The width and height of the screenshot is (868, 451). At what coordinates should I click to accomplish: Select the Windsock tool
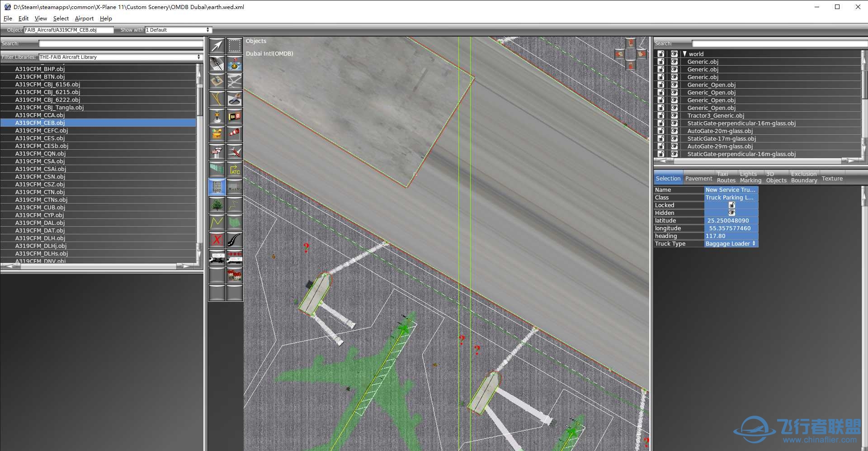(x=235, y=134)
